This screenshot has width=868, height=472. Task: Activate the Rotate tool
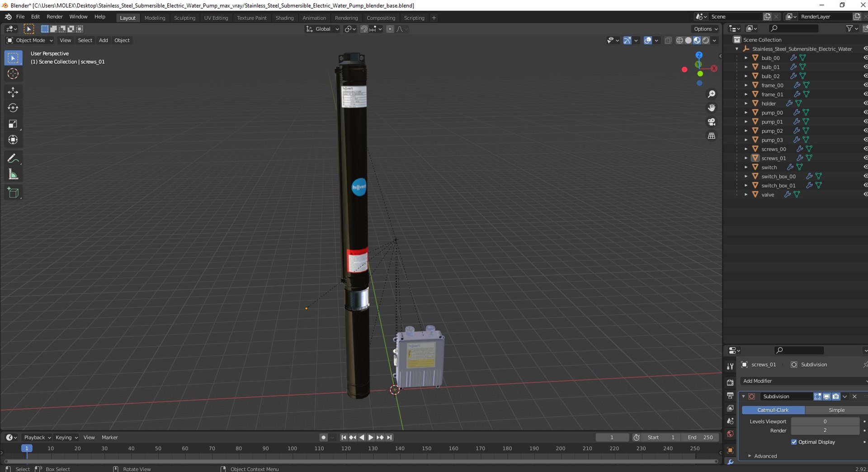point(13,108)
